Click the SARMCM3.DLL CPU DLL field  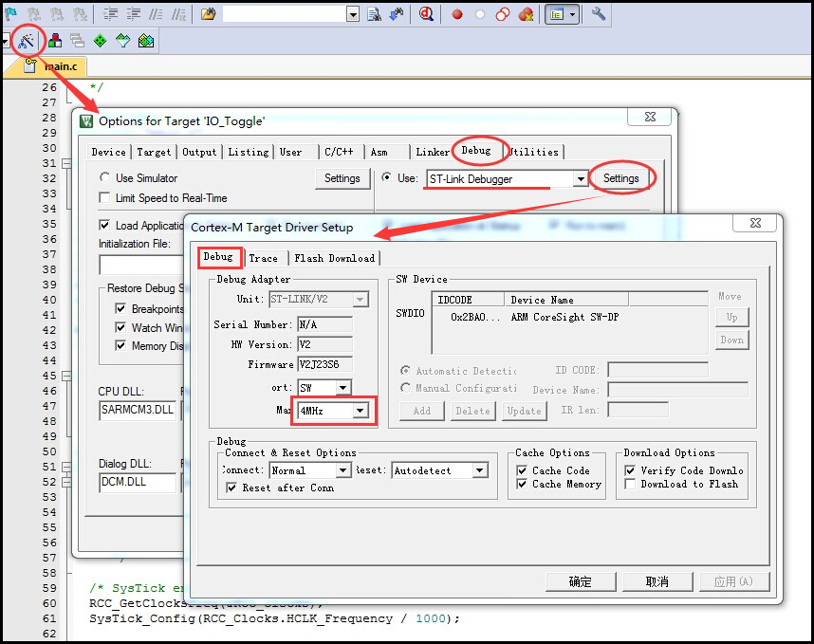click(138, 410)
